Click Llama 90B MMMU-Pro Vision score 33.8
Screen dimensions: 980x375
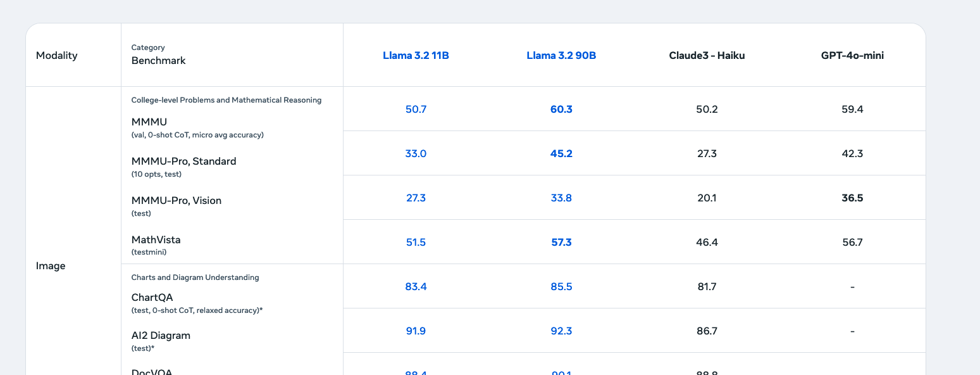pos(561,198)
